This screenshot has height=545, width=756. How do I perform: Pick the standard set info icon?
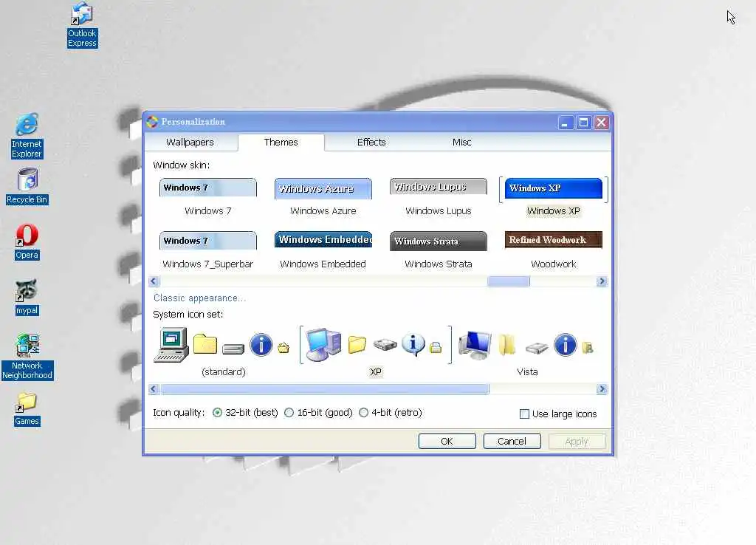pyautogui.click(x=261, y=345)
